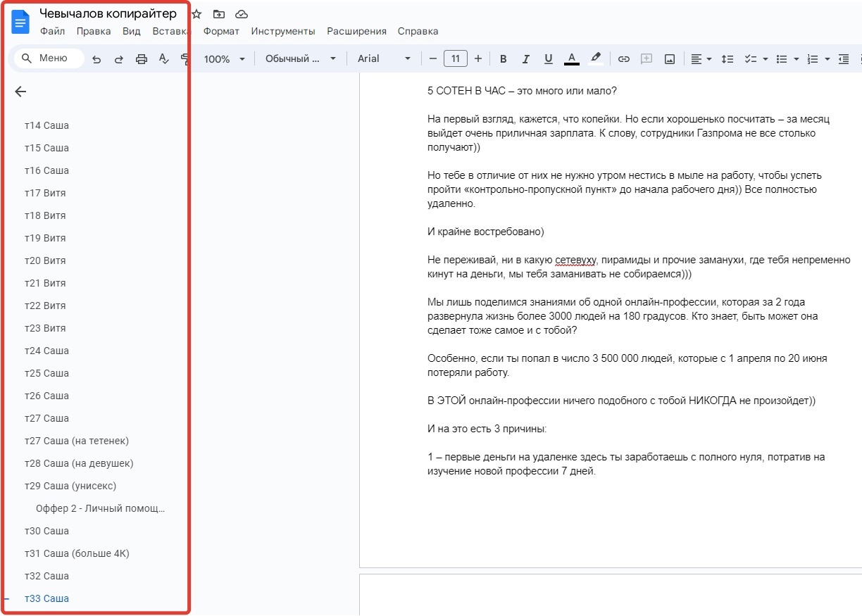Viewport: 862px width, 616px height.
Task: Print the document
Action: [142, 59]
